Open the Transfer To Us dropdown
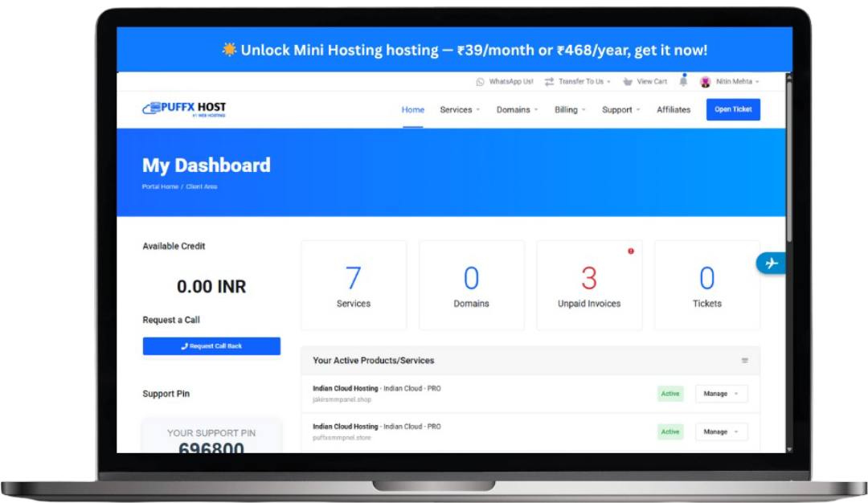This screenshot has width=868, height=503. tap(584, 81)
